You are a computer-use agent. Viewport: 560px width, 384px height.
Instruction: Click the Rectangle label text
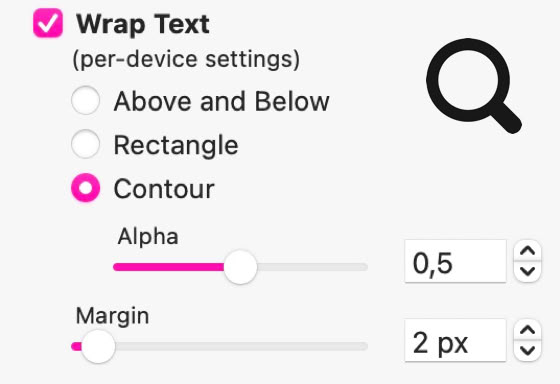pyautogui.click(x=176, y=146)
